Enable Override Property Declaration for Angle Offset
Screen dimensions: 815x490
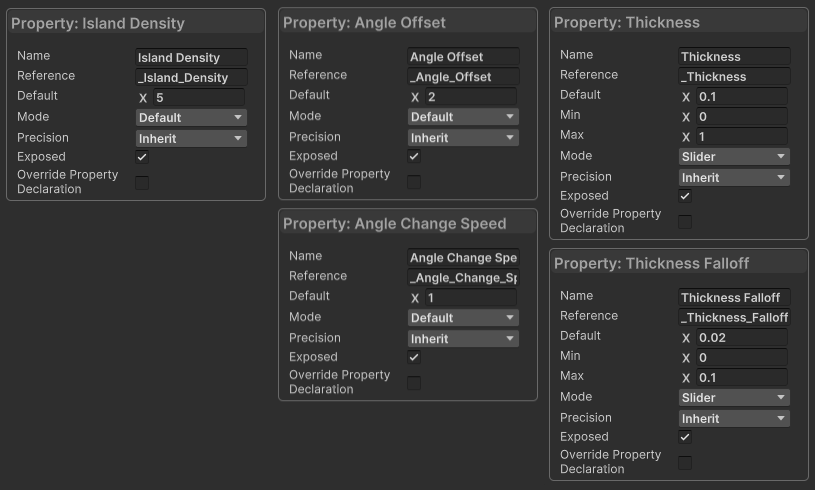click(414, 182)
